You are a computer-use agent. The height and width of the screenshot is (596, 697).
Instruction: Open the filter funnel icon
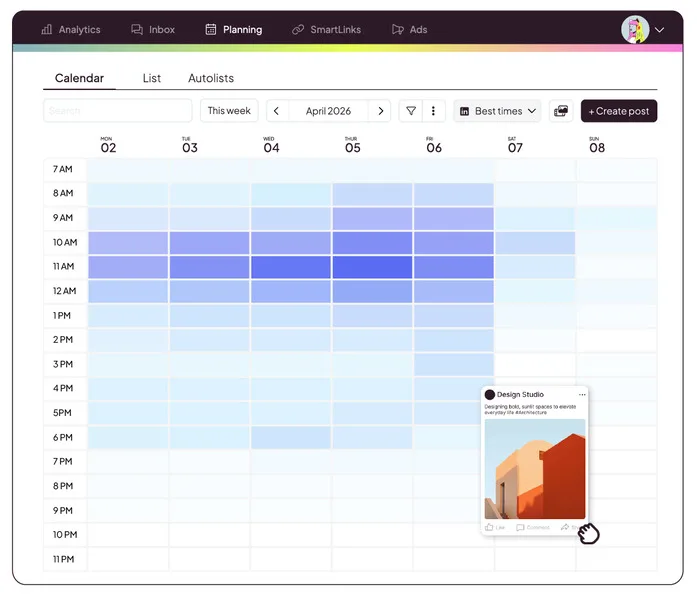[411, 111]
